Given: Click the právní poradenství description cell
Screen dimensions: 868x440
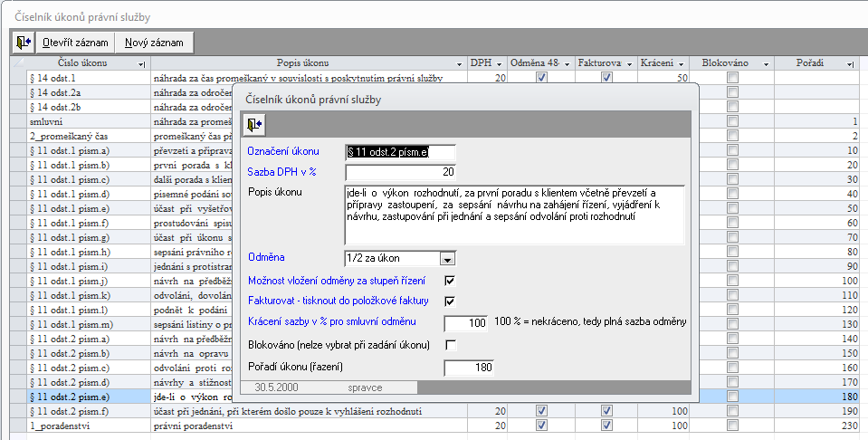Looking at the screenshot, I should (x=310, y=426).
